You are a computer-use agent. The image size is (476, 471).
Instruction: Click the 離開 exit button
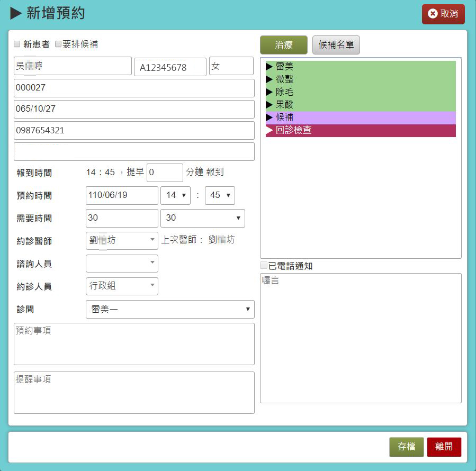444,447
